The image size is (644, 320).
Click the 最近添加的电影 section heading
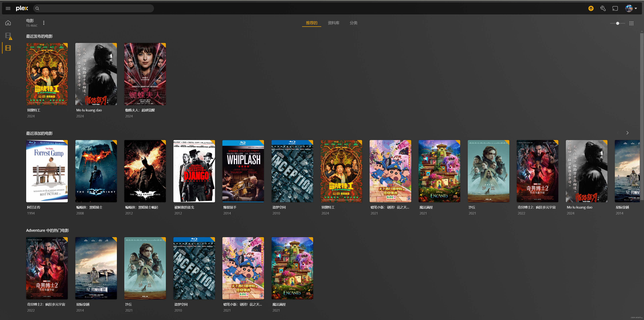[39, 133]
